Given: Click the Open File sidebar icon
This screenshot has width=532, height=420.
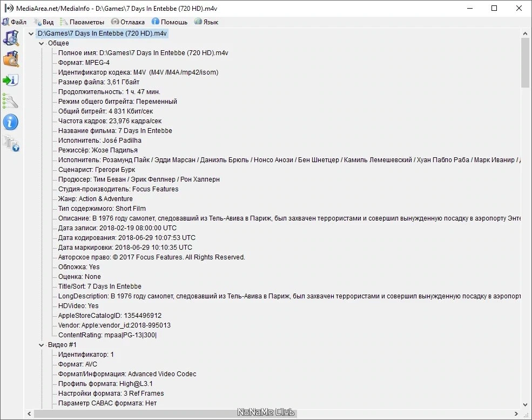Looking at the screenshot, I should point(11,38).
